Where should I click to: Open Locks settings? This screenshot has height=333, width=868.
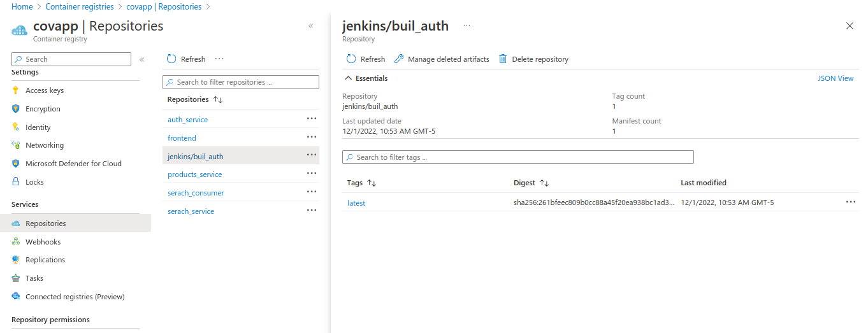pyautogui.click(x=34, y=182)
